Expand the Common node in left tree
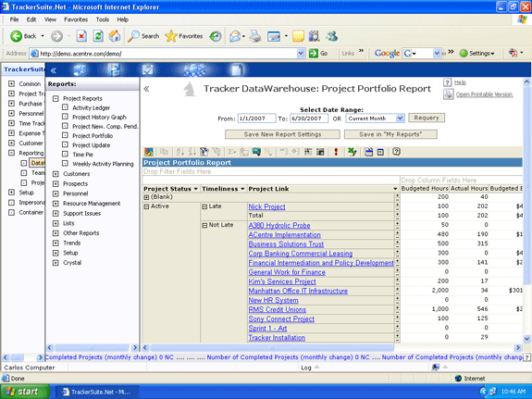This screenshot has height=399, width=532. coord(11,83)
